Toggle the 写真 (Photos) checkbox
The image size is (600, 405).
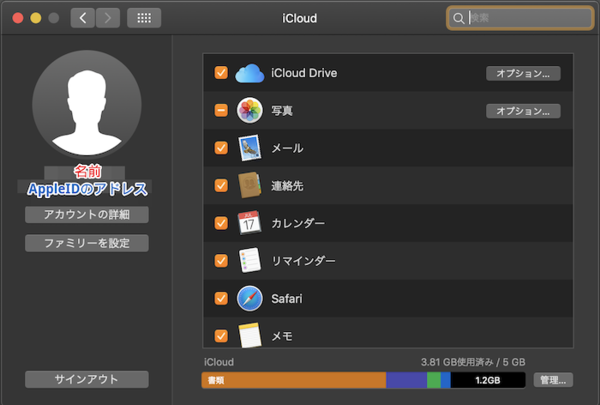click(x=221, y=110)
